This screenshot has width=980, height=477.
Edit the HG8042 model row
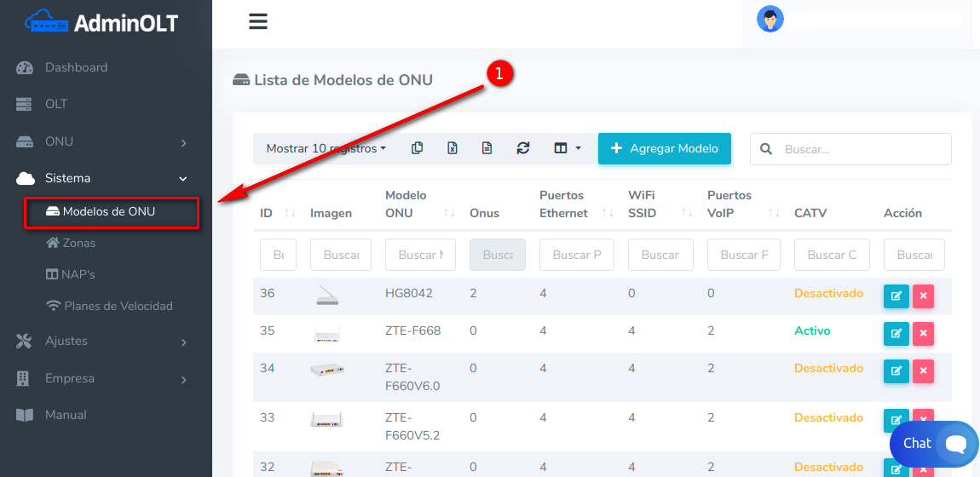(896, 296)
